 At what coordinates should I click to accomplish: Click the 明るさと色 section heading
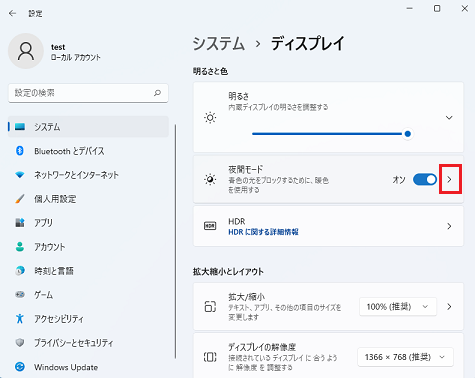[210, 71]
